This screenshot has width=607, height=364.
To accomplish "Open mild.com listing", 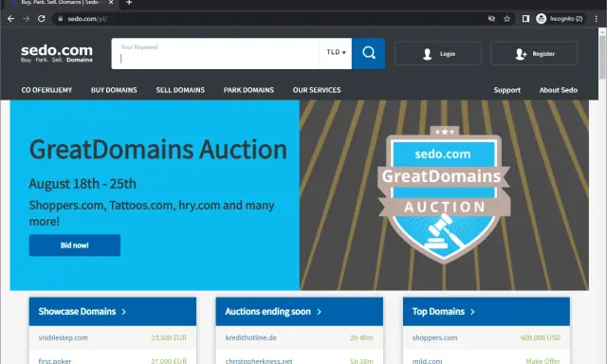I will pos(427,360).
